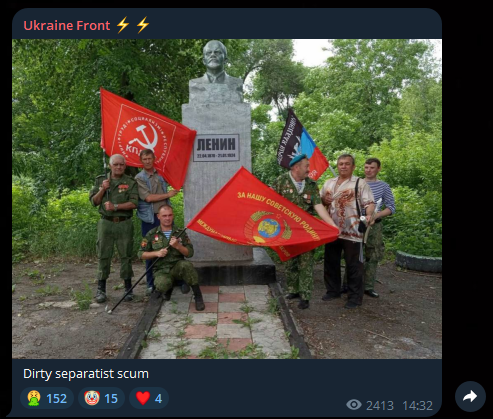This screenshot has height=419, width=493.
Task: Toggle the red heart reaction
Action: pyautogui.click(x=149, y=398)
